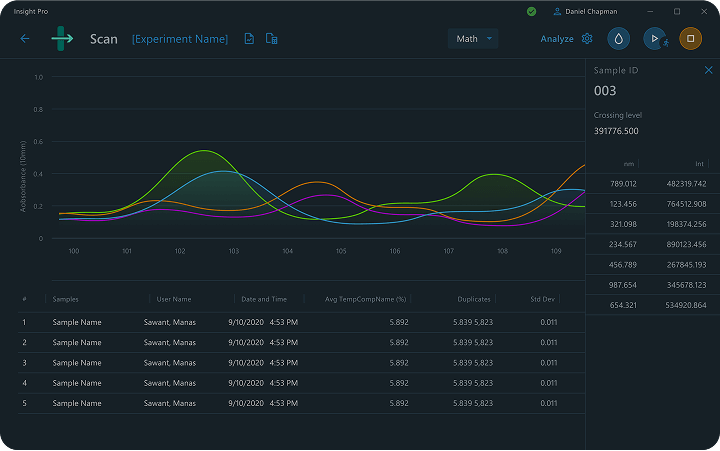Click the export file icon in header
The width and height of the screenshot is (720, 451).
click(x=271, y=39)
